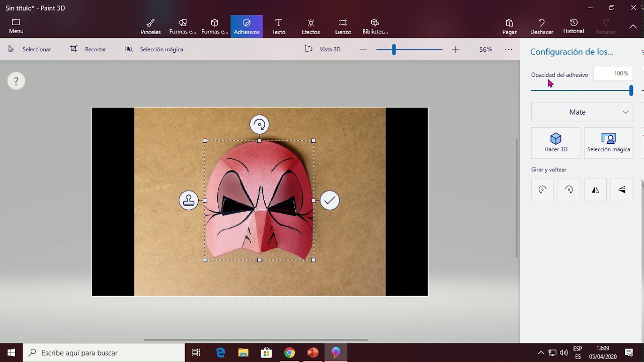The image size is (644, 362).
Task: Choose the Seleccionar tool
Action: [30, 49]
